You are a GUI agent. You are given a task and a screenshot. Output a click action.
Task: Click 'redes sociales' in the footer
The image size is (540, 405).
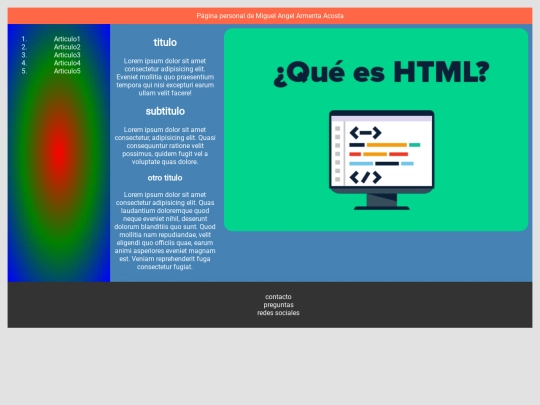click(x=278, y=313)
